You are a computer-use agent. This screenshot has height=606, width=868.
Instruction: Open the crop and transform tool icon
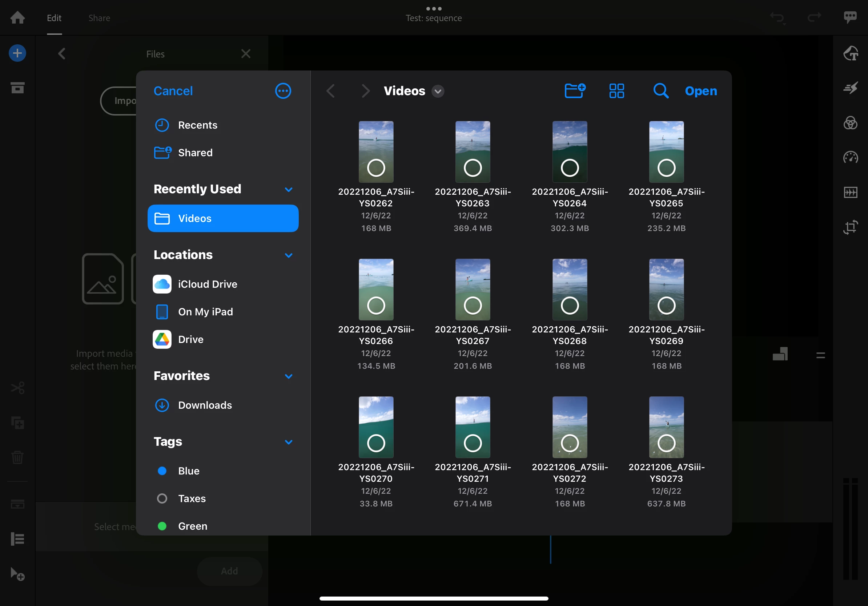pyautogui.click(x=850, y=227)
